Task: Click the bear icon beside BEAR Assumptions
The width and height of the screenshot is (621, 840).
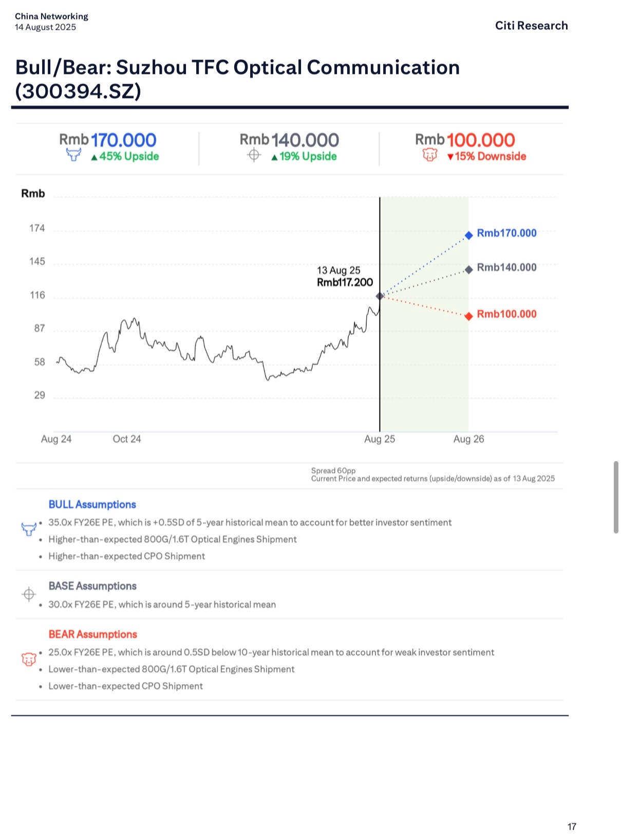Action: tap(29, 659)
